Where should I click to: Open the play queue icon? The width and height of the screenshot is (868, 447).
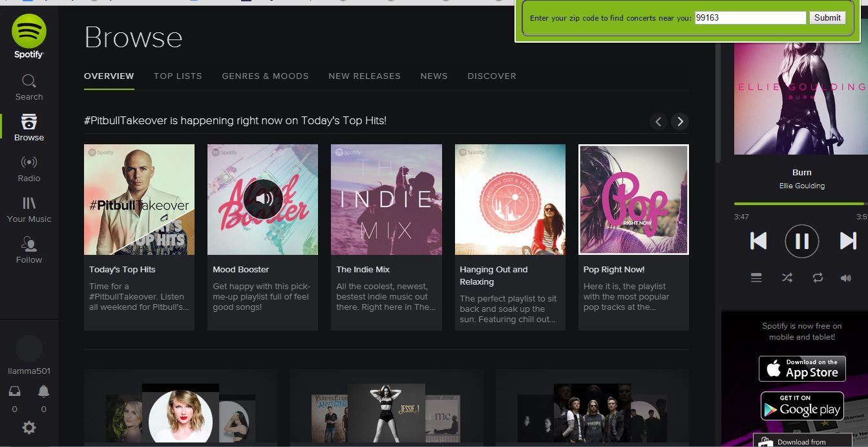pyautogui.click(x=756, y=278)
